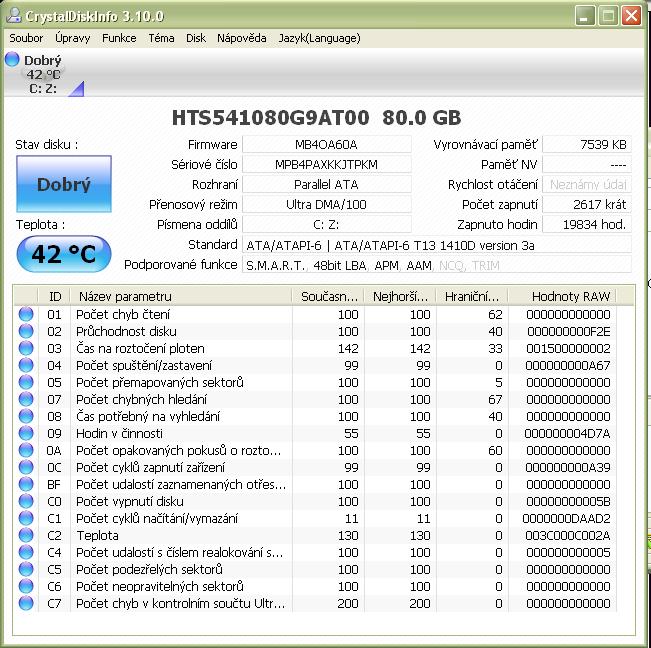Open the Nápověda menu

(x=241, y=38)
